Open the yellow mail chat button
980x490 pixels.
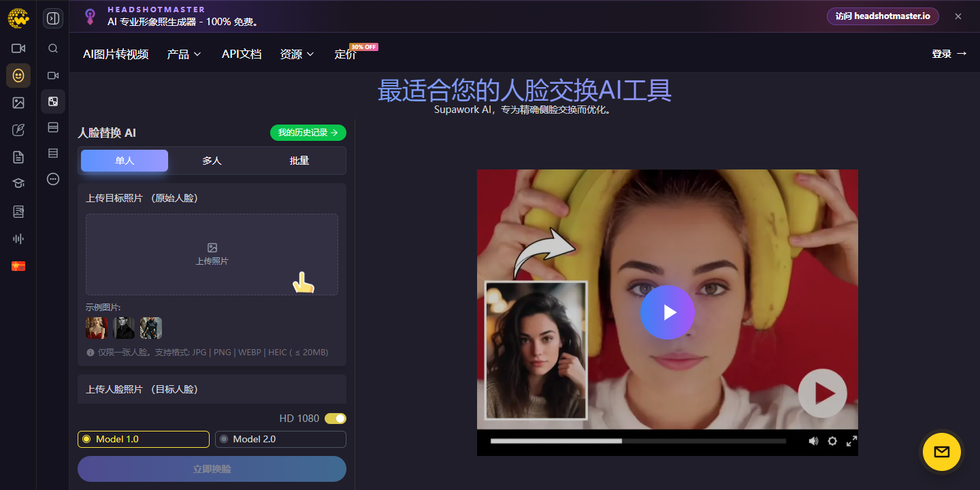point(942,452)
